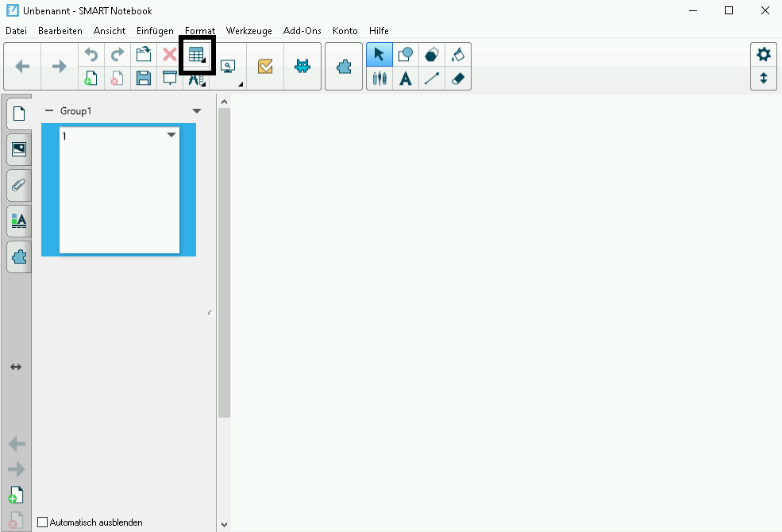Screen dimensions: 782x532
Task: Open the Einfügen menu
Action: [155, 31]
